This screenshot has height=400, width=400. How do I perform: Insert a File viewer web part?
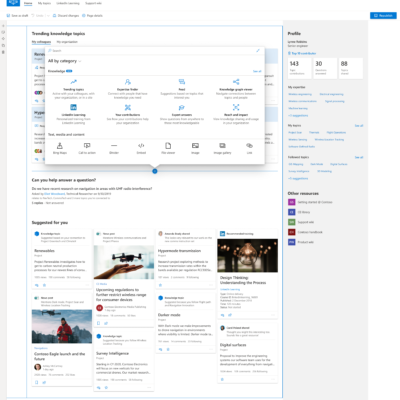click(168, 148)
